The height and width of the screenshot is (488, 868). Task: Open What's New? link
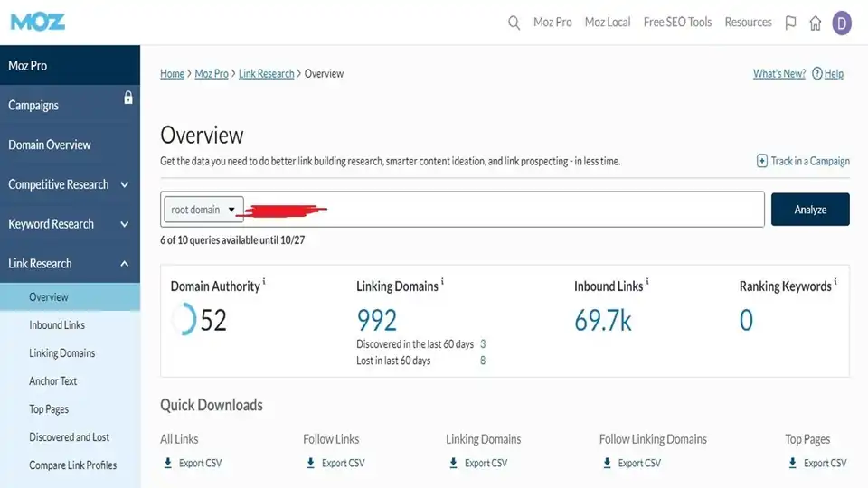coord(778,73)
